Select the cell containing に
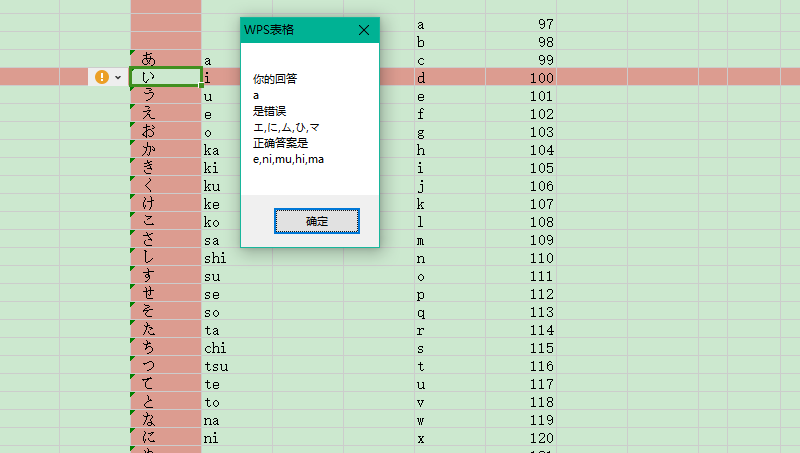800x453 pixels. 166,438
